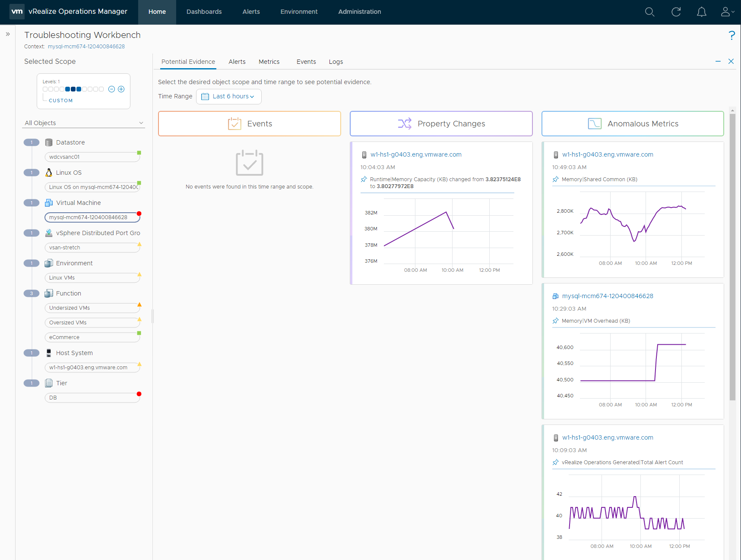The image size is (741, 560).
Task: Open host link in Property Changes card
Action: click(416, 154)
